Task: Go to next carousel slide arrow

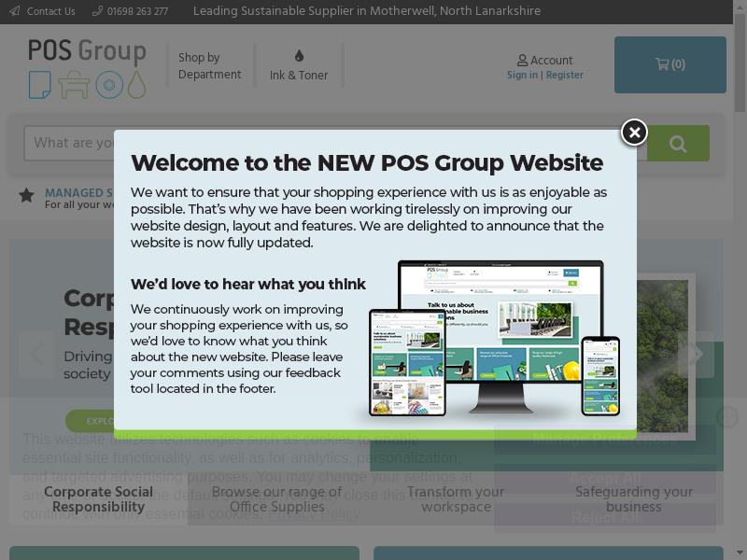Action: [x=696, y=354]
